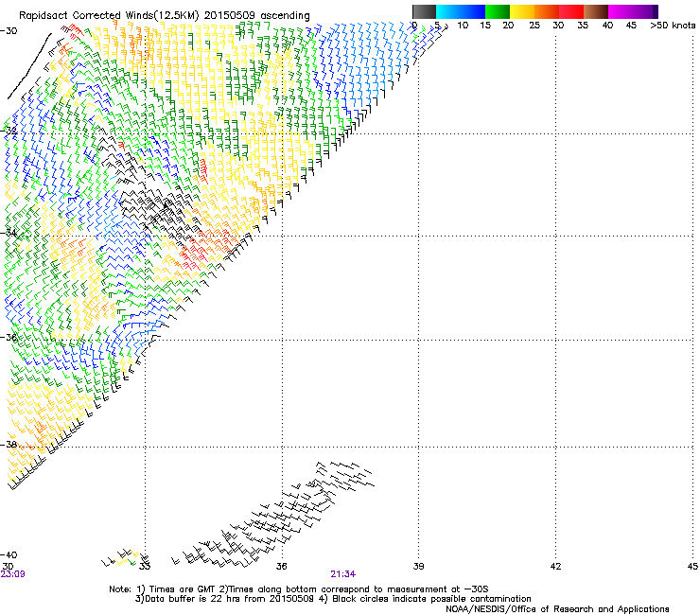
Task: Click the legend label '35'
Action: tap(583, 26)
